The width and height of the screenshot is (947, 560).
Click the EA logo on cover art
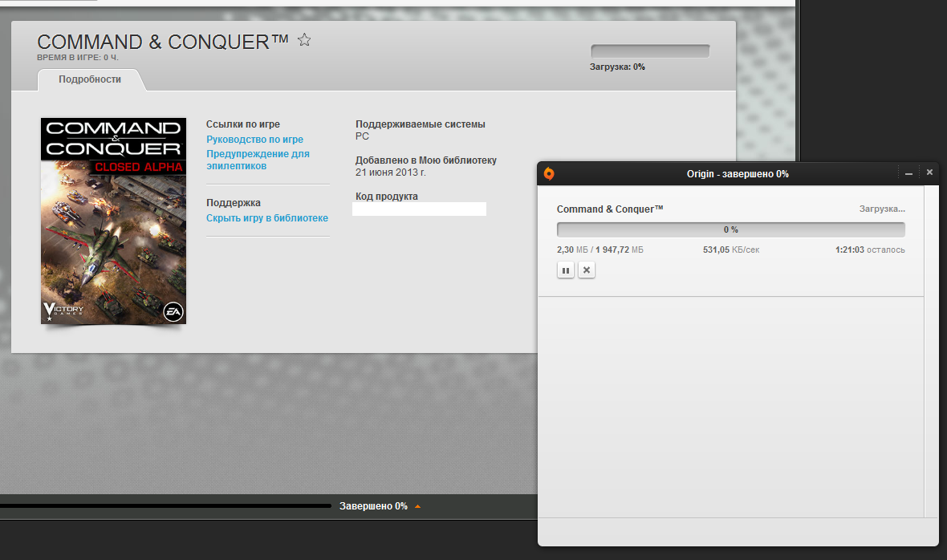(x=173, y=311)
